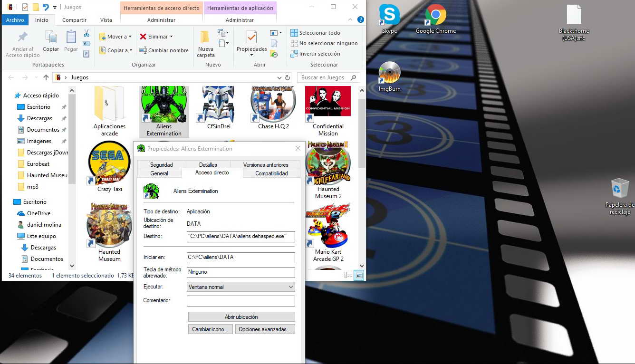Expand the address bar history dropdown

(279, 77)
